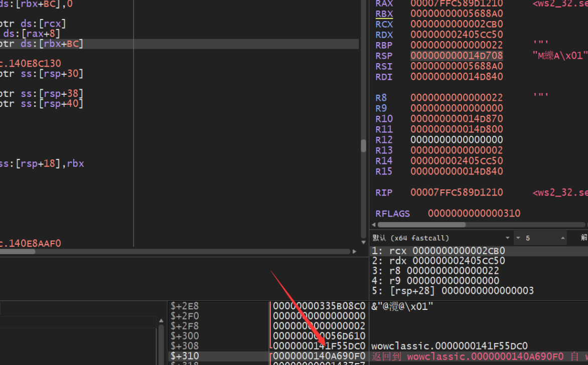Select the RBP register value
This screenshot has height=365, width=588.
[x=457, y=45]
